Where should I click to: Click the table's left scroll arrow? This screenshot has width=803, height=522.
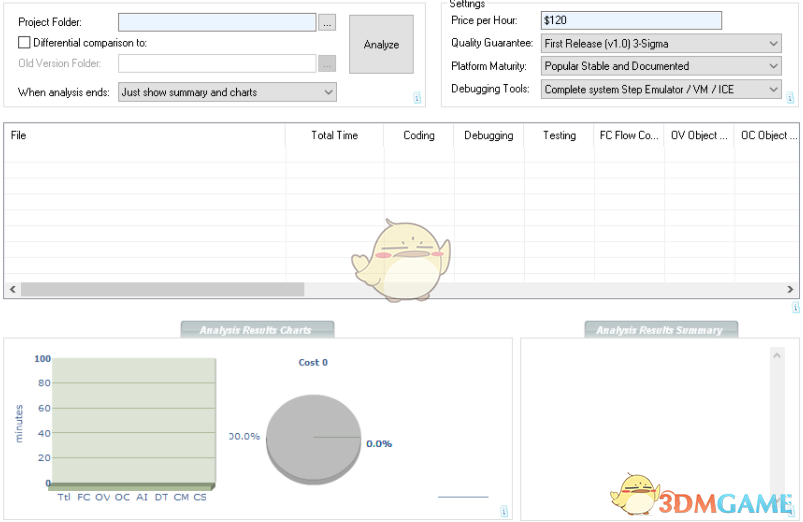pos(13,289)
